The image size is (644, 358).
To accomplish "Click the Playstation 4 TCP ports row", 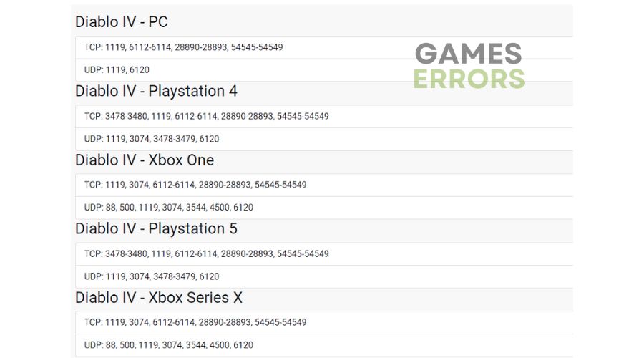I will point(324,116).
